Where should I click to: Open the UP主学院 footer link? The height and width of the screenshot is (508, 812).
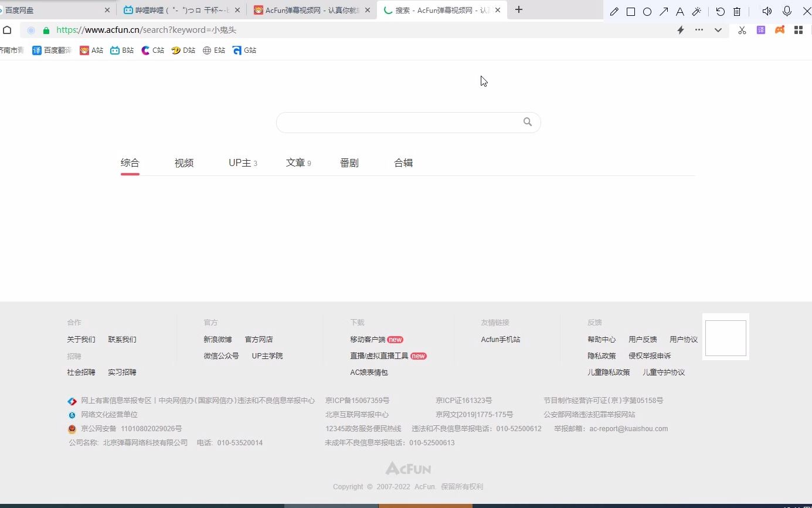[267, 356]
